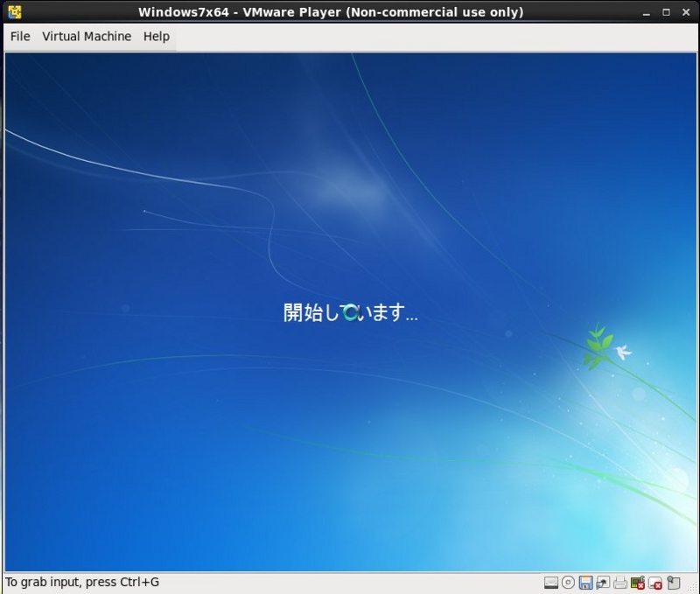
Task: Click the resize grip at bottom-right corner
Action: 694,588
